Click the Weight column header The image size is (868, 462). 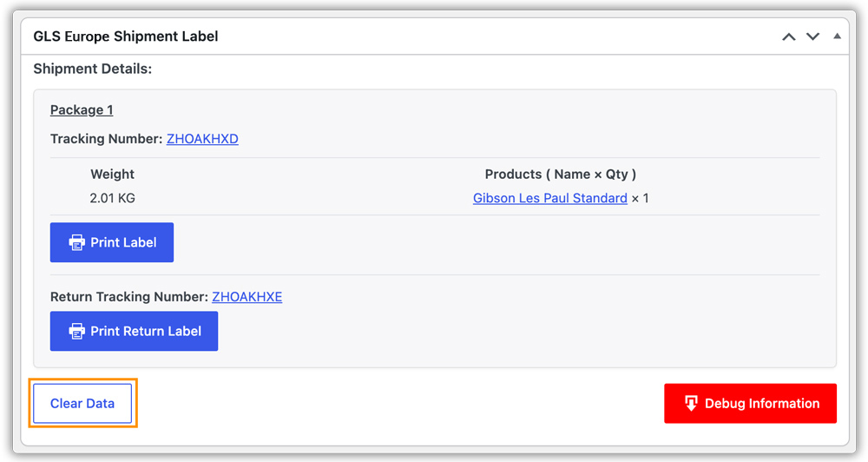(x=112, y=175)
